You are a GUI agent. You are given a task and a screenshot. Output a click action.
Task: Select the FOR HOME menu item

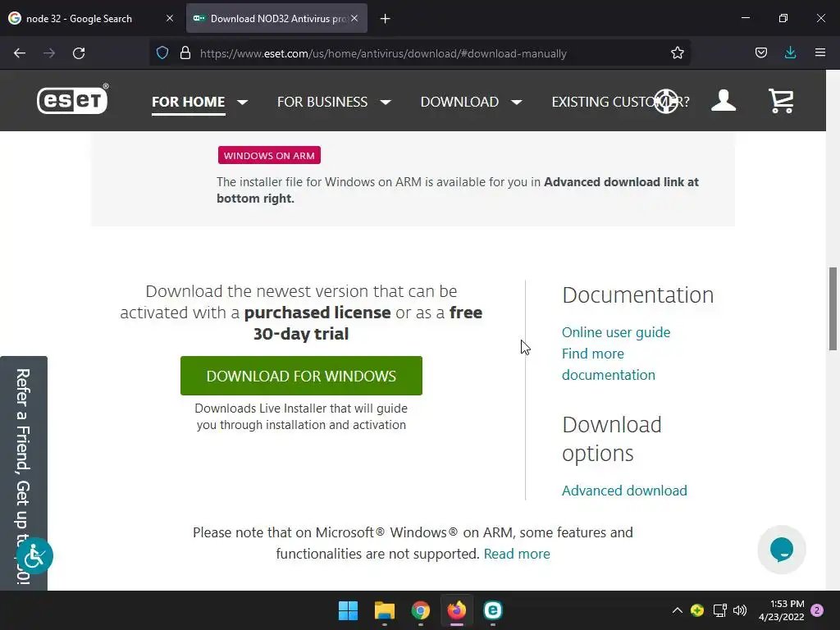tap(188, 102)
